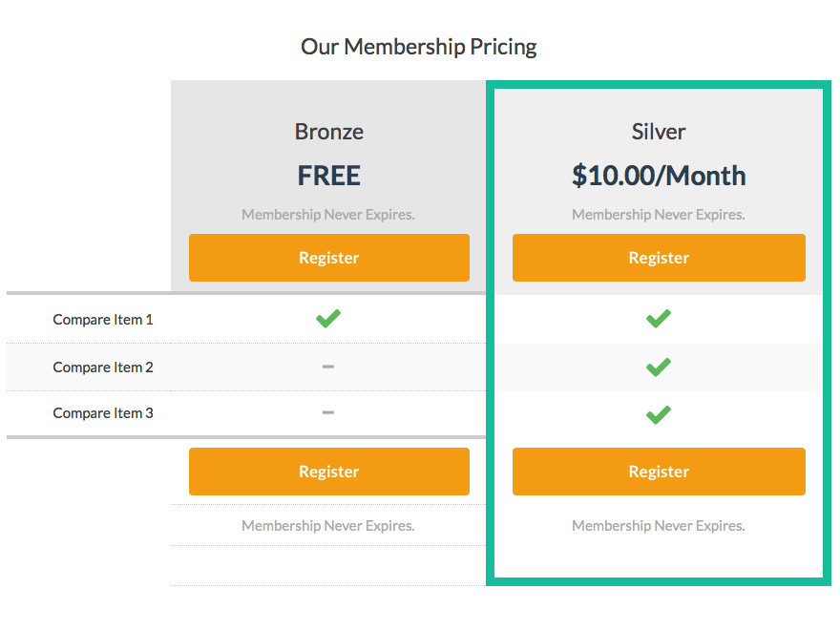Image resolution: width=840 pixels, height=630 pixels.
Task: Click Bronze footer Membership Never Expires text
Action: (327, 526)
